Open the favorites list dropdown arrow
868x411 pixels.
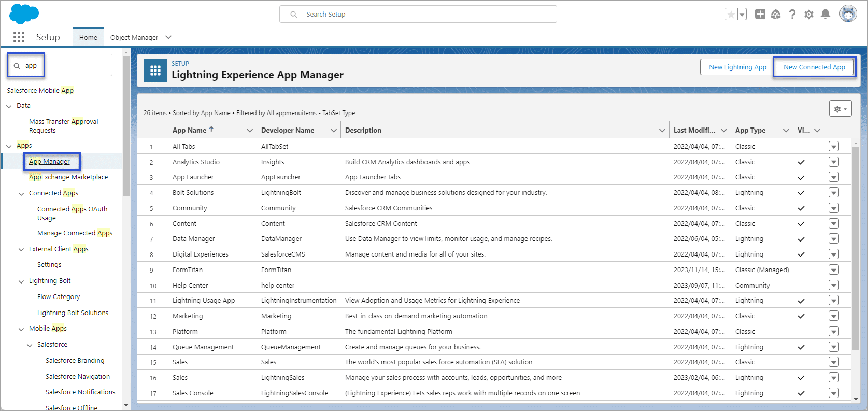click(x=742, y=15)
